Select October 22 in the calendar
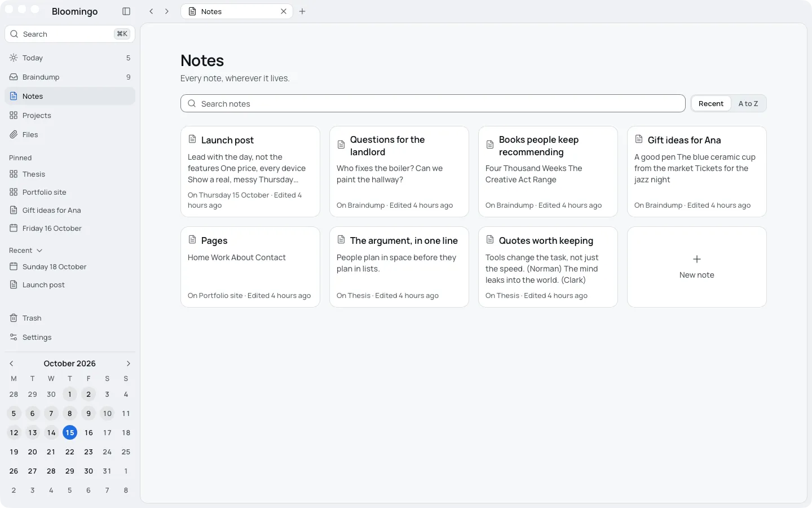The height and width of the screenshot is (508, 812). point(70,452)
